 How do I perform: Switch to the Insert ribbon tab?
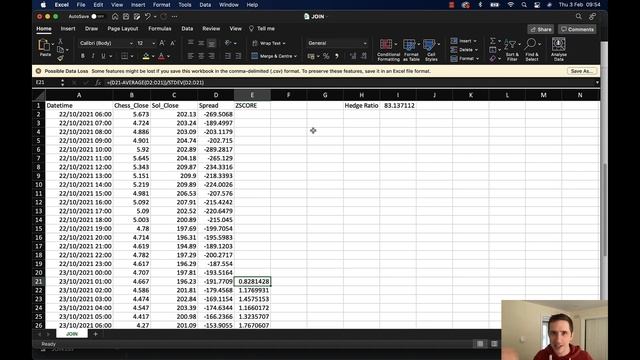[68, 29]
